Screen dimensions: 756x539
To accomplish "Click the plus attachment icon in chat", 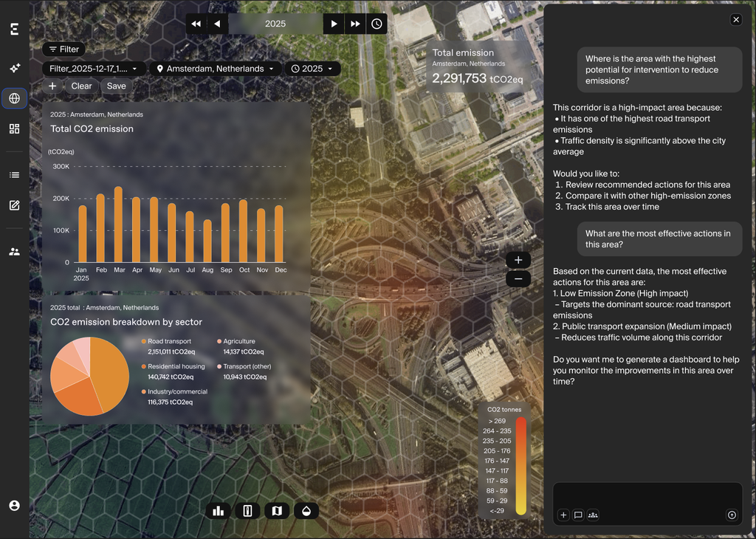I will point(563,515).
